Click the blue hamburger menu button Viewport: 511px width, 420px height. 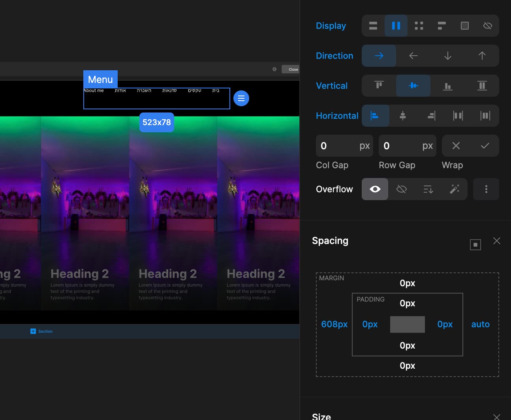point(241,98)
